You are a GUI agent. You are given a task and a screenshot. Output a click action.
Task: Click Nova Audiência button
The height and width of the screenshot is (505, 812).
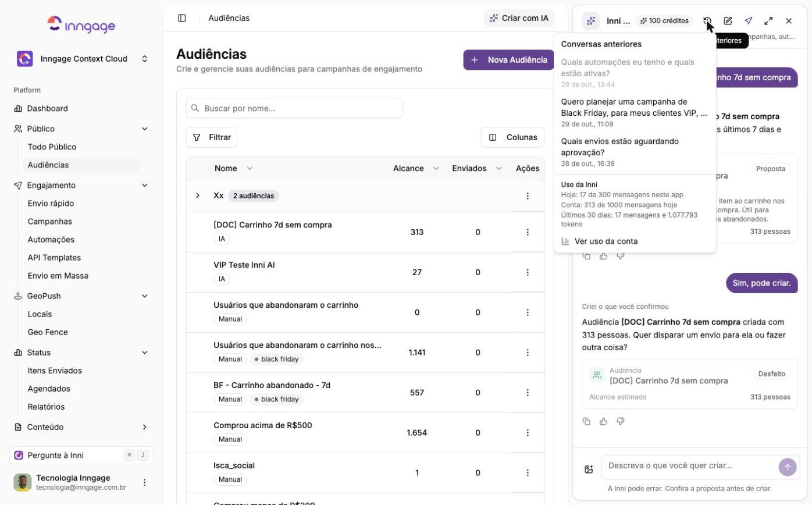pos(510,60)
